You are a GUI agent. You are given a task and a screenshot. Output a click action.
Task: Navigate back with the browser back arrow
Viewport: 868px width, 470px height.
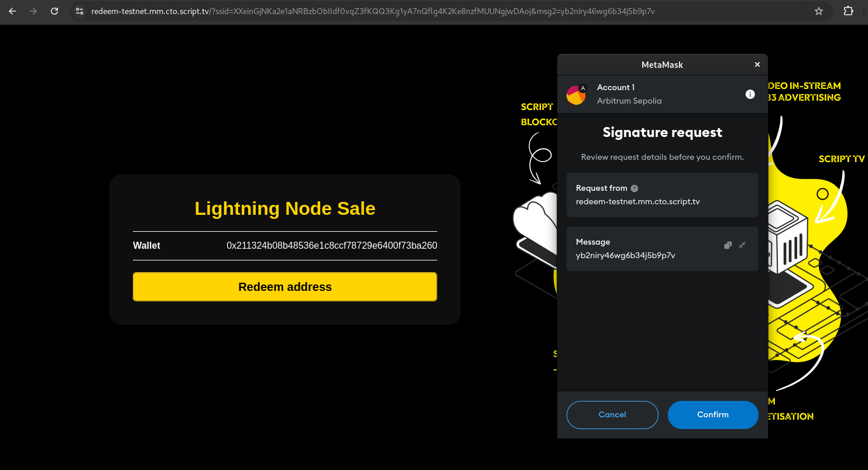tap(12, 10)
